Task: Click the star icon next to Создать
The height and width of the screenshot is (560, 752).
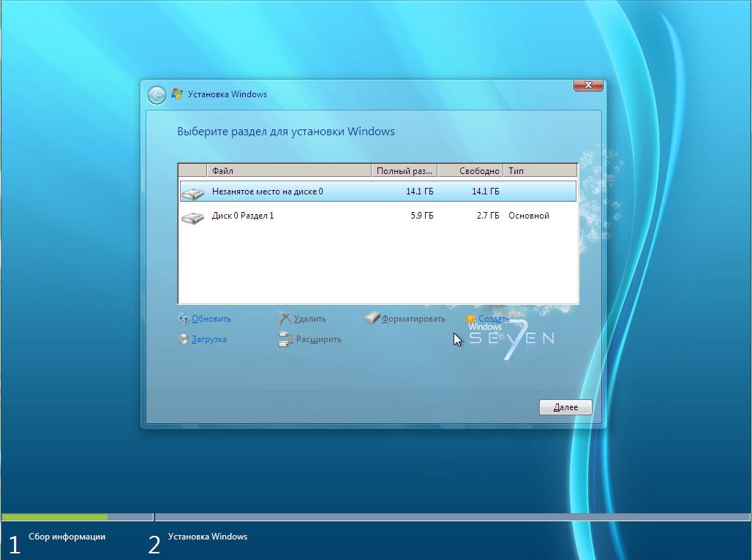Action: (x=470, y=318)
